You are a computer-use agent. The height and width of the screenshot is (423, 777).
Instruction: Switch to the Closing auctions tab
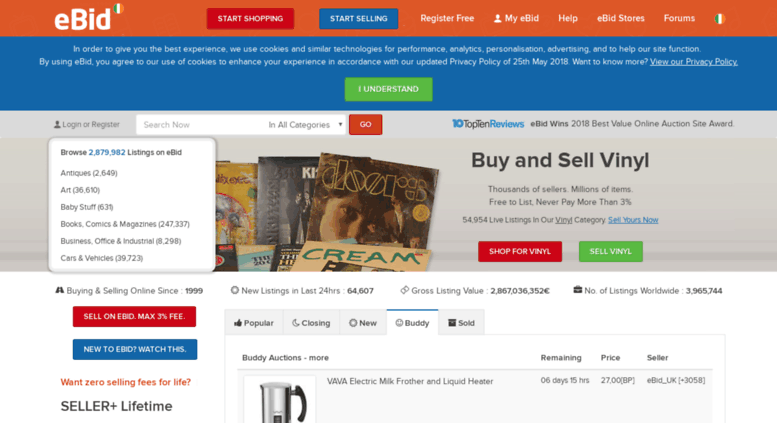click(311, 322)
